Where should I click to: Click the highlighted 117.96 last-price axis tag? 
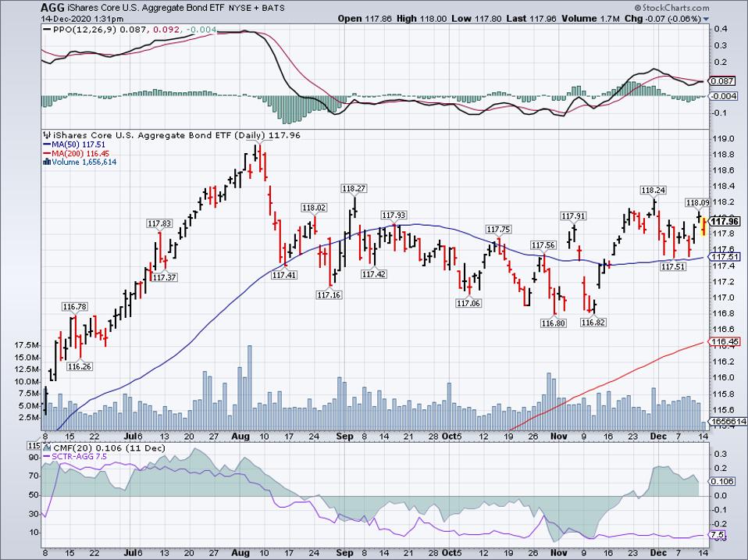click(725, 221)
